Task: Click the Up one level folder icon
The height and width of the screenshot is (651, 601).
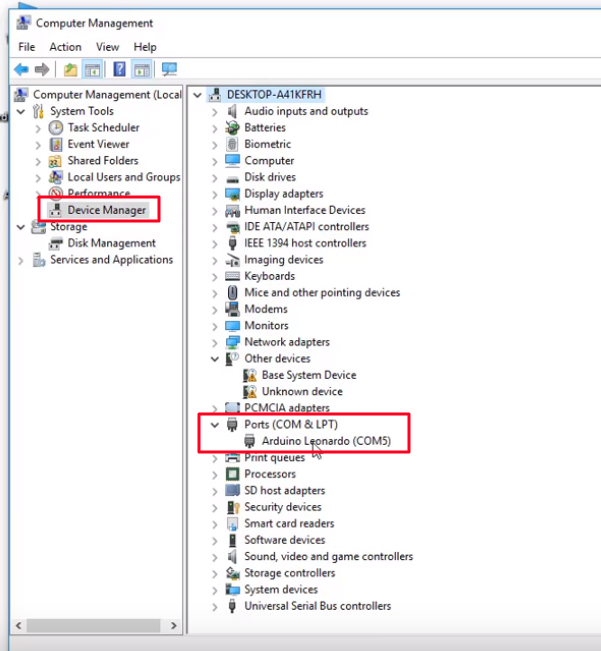Action: pyautogui.click(x=70, y=69)
